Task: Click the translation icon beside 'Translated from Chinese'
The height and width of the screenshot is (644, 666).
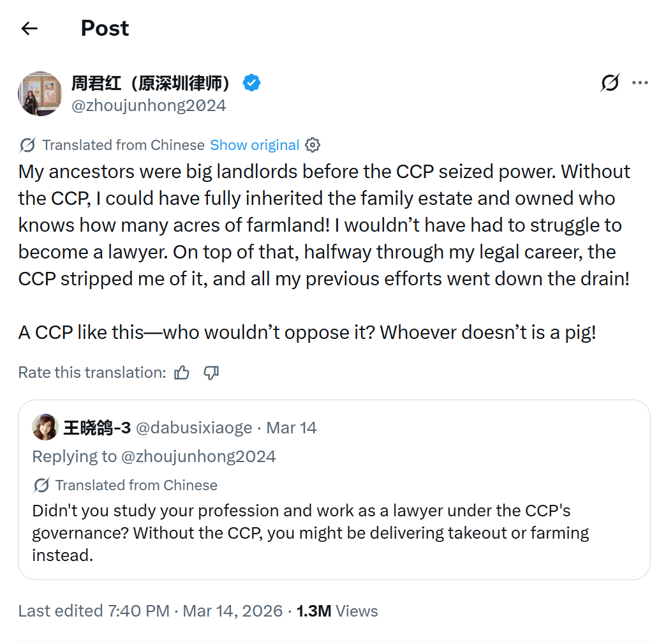Action: pos(27,145)
